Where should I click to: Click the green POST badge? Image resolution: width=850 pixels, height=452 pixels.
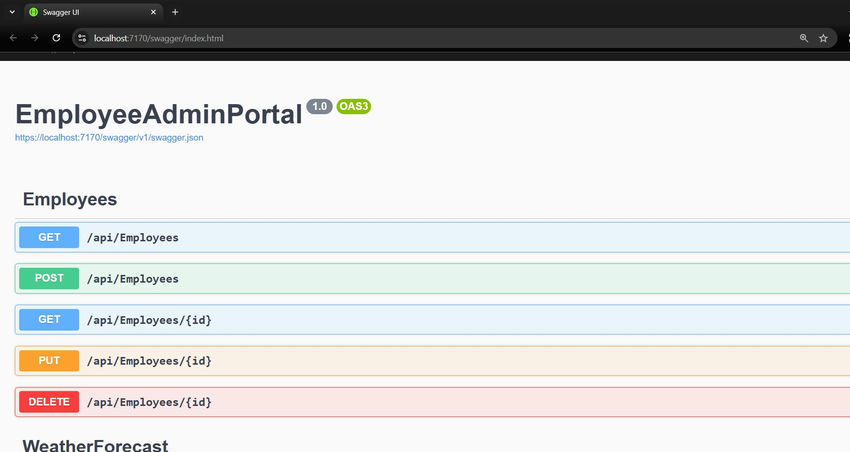coord(49,279)
